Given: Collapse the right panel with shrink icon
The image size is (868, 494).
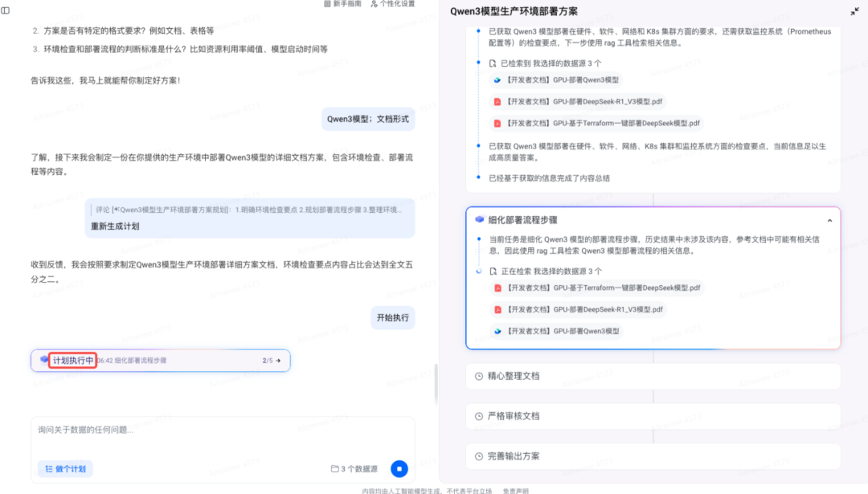Looking at the screenshot, I should coord(854,11).
